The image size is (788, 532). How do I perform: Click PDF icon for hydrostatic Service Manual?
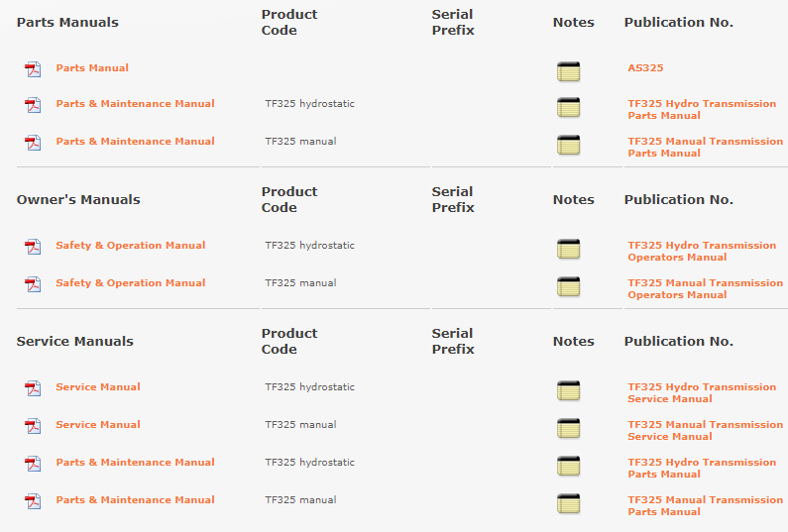pyautogui.click(x=34, y=388)
